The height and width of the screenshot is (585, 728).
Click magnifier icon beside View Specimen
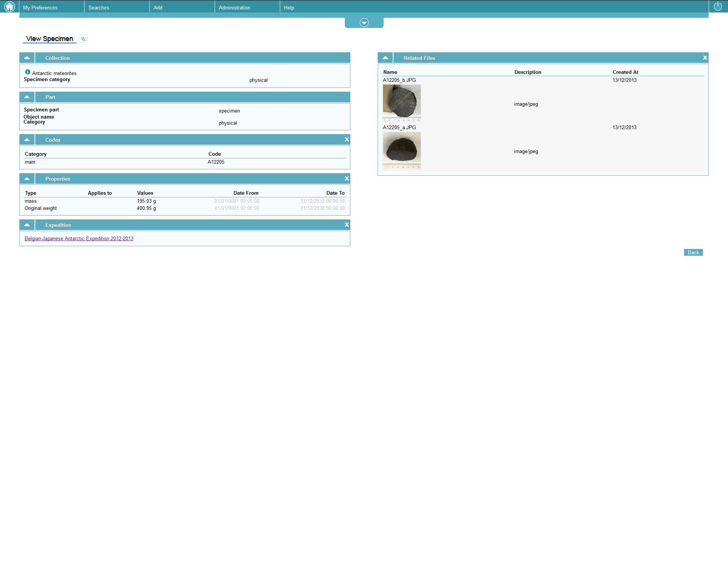(x=83, y=39)
